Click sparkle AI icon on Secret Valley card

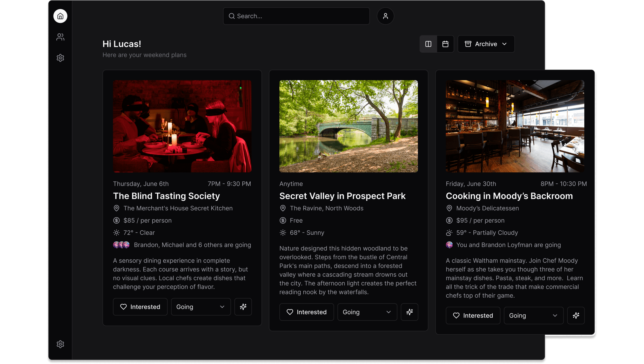410,312
